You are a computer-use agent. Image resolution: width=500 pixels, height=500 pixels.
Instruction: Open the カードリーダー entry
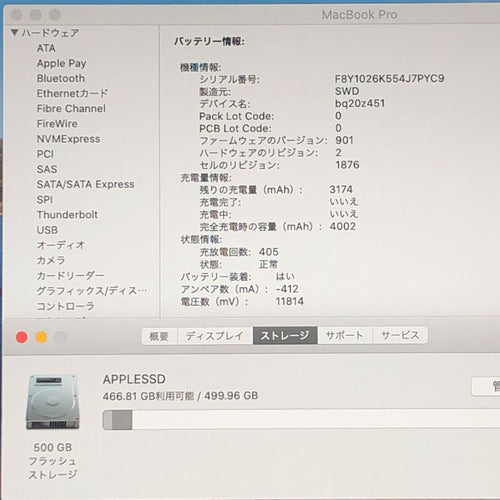(70, 276)
